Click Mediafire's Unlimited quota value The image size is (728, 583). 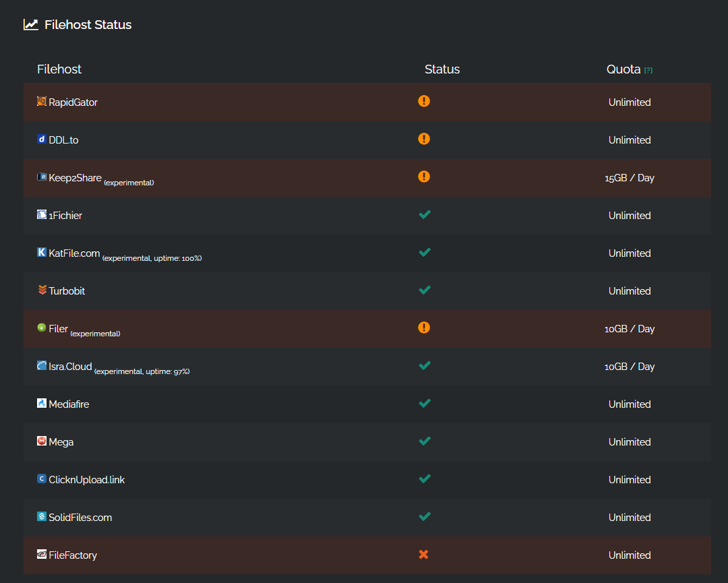pos(630,404)
